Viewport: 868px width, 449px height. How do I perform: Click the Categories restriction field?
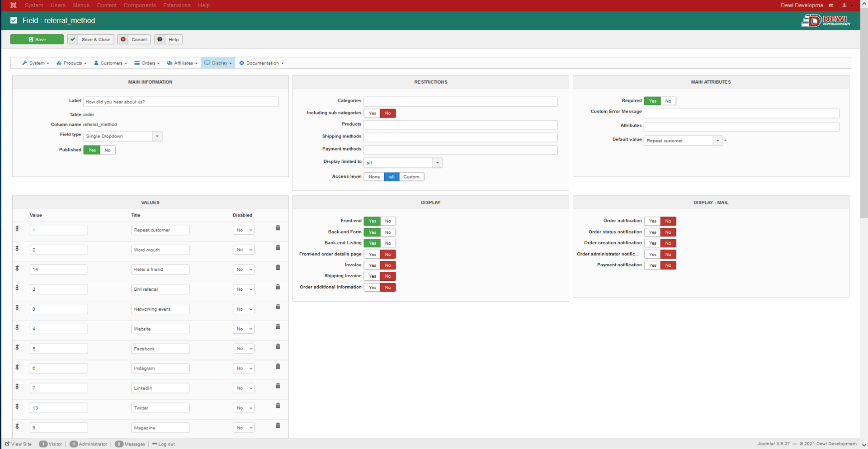click(x=461, y=101)
